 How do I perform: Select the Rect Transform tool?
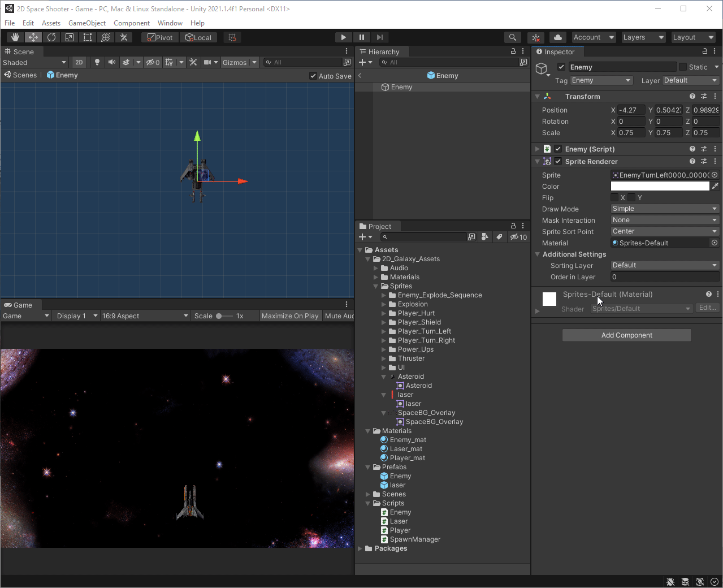(88, 37)
